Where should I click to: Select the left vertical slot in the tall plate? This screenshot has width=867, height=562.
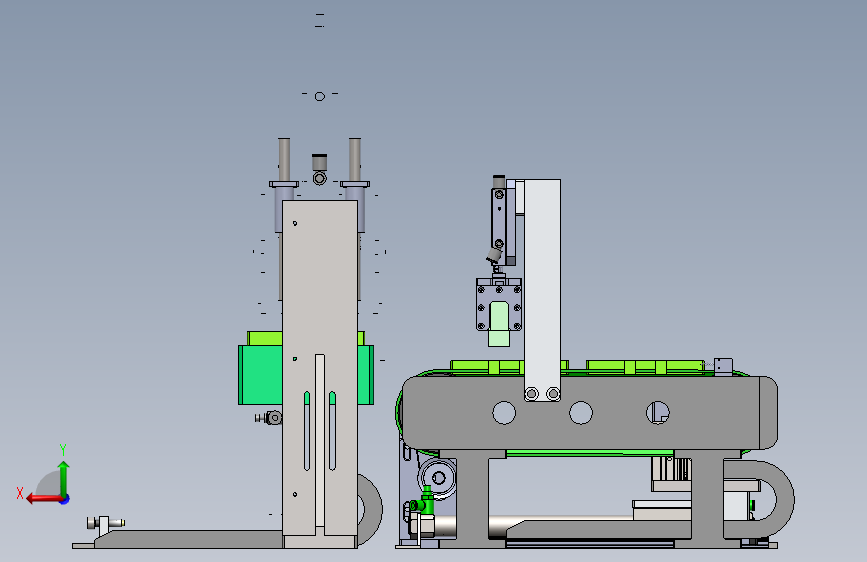[x=307, y=431]
